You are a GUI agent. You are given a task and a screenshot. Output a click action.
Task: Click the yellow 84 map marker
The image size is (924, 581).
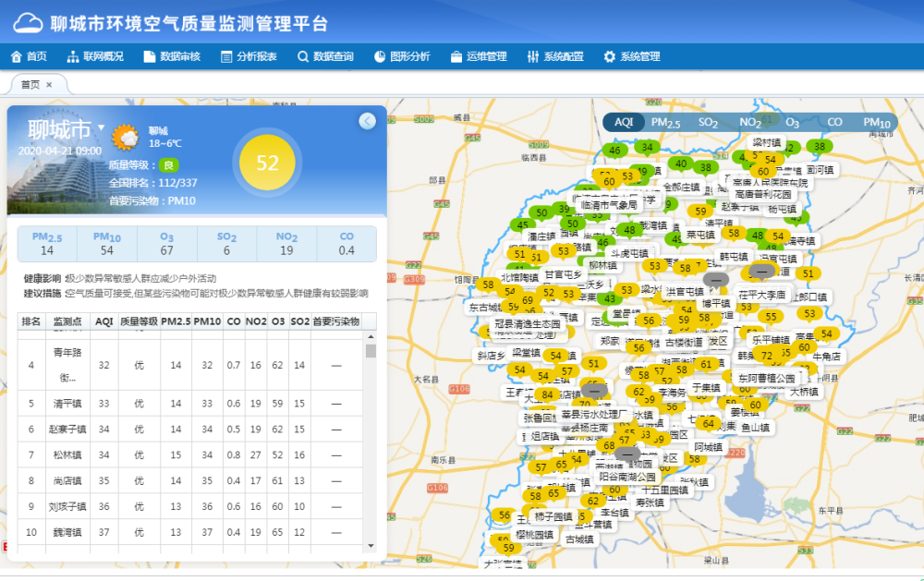[x=547, y=394]
